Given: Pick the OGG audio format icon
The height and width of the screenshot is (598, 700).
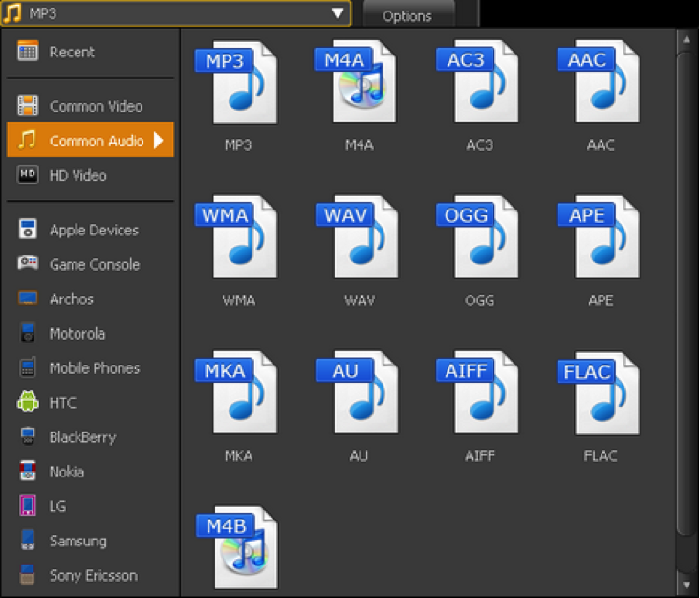Looking at the screenshot, I should pyautogui.click(x=478, y=238).
